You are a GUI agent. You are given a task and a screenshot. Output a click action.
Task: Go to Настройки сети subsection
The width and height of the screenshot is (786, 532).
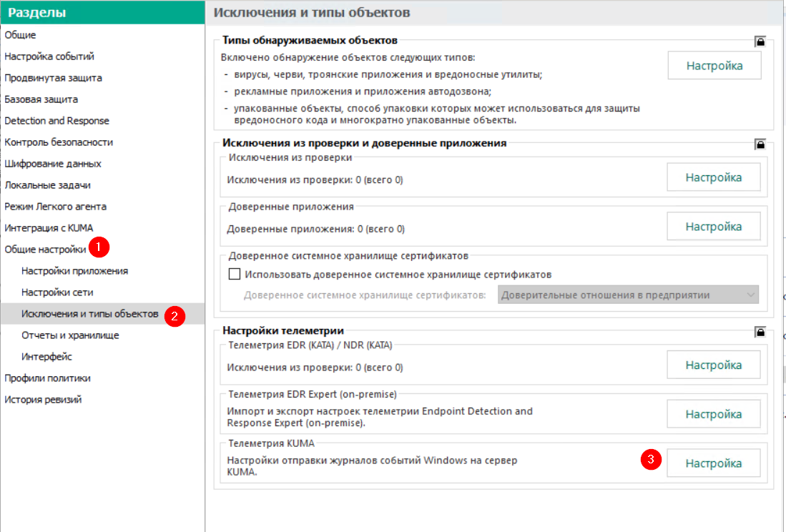(57, 292)
